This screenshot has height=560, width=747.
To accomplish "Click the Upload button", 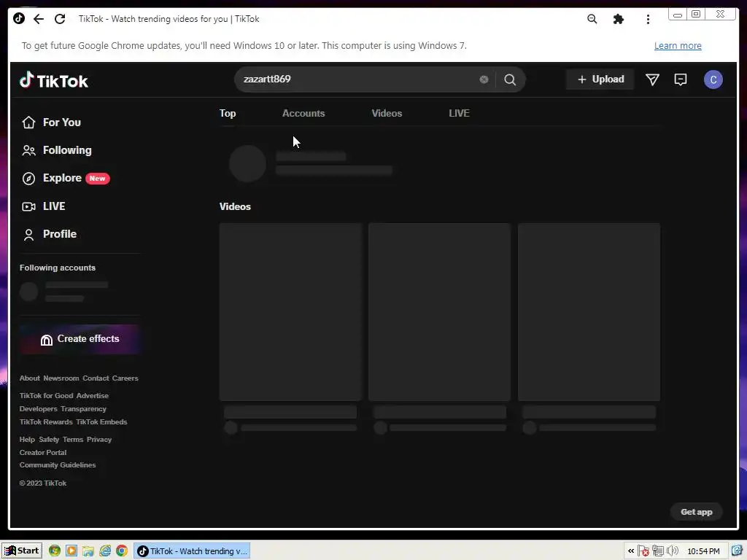I will [600, 79].
